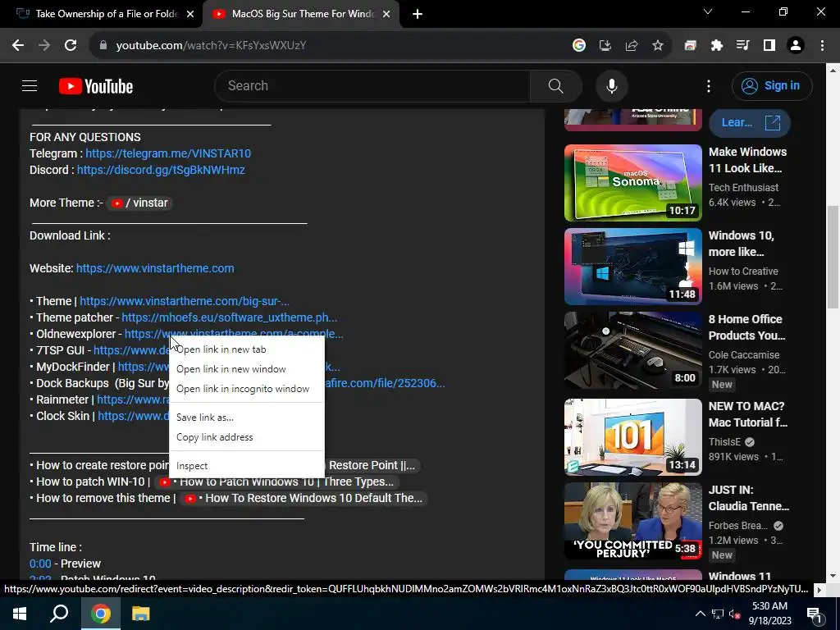Open the Discord invite link
Viewport: 840px width, 630px height.
(161, 170)
